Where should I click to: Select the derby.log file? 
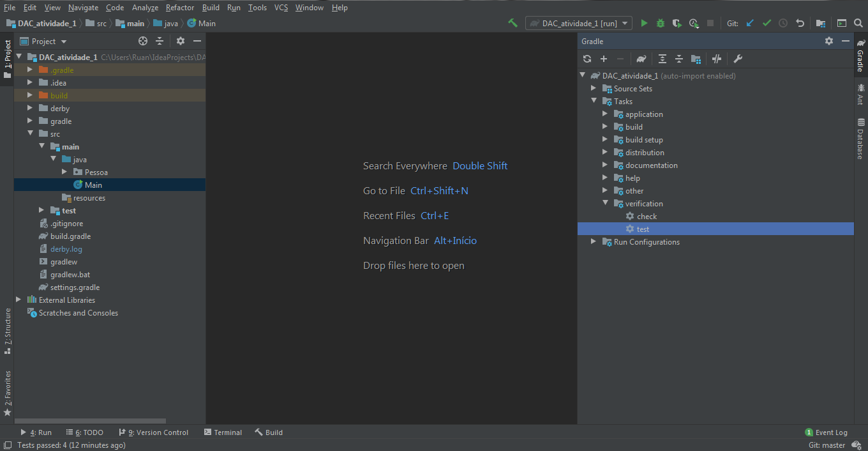click(x=66, y=249)
